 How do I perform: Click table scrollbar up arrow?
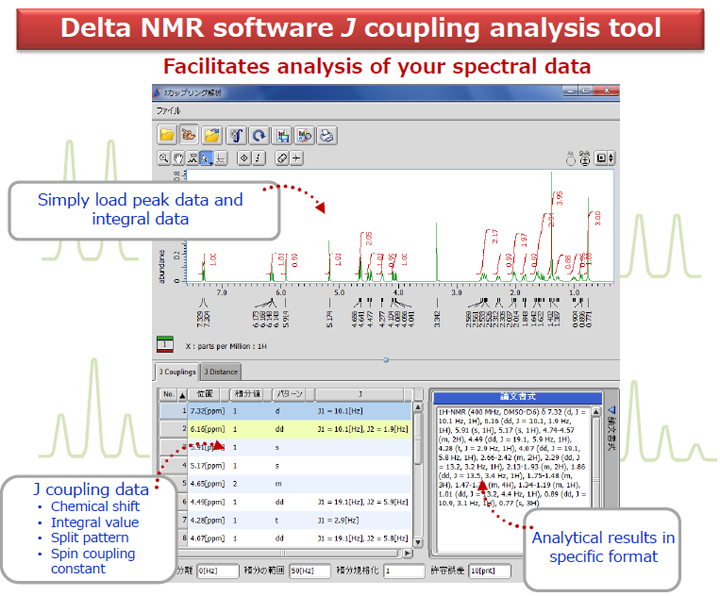[418, 407]
